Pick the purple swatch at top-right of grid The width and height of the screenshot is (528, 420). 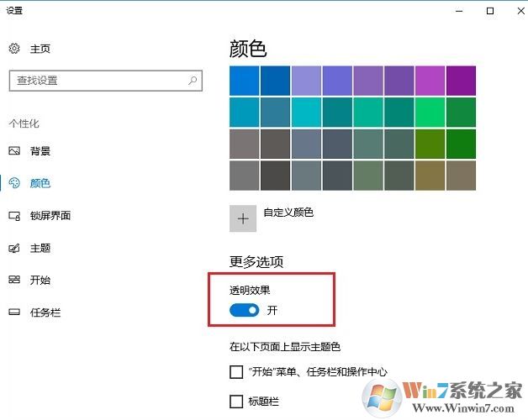click(461, 81)
